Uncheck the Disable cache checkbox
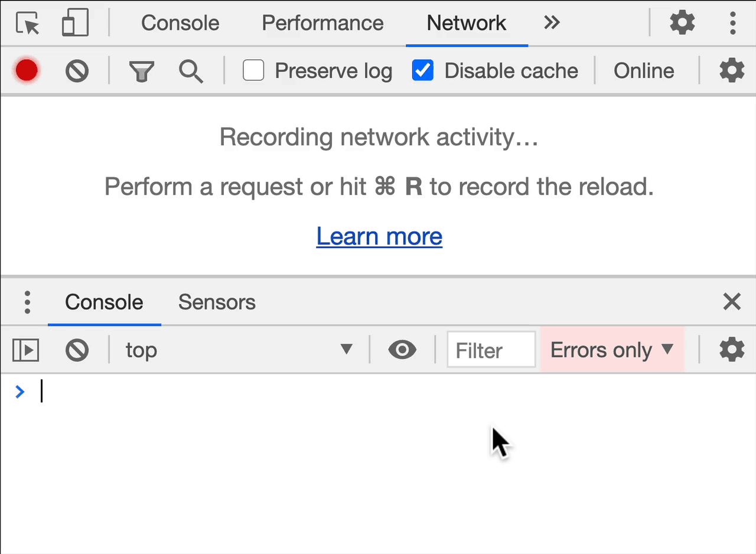 tap(422, 70)
